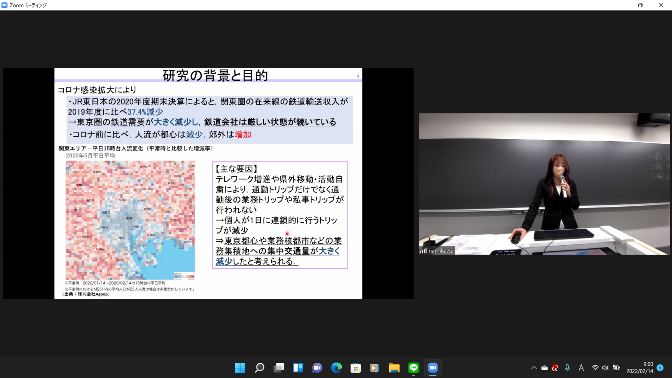This screenshot has height=378, width=672.
Task: Open OneDrive cloud tray icon
Action: point(544,368)
